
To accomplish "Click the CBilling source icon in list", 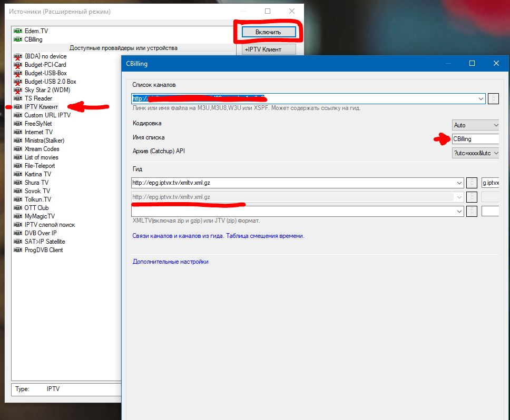I will pyautogui.click(x=18, y=39).
